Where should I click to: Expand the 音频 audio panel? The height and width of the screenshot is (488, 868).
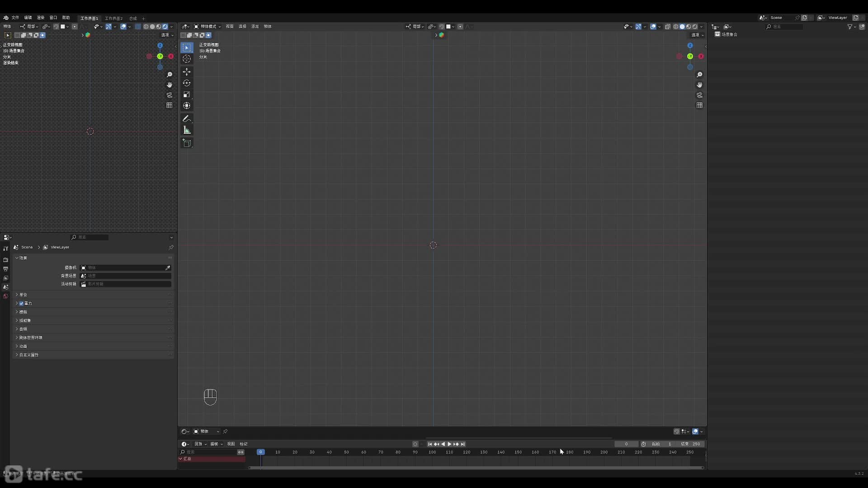click(23, 329)
